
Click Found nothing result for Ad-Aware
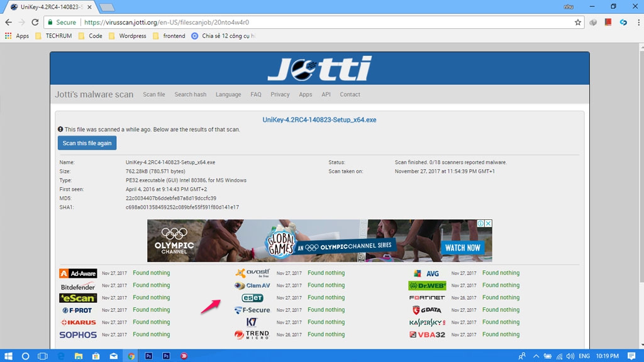[x=151, y=273]
